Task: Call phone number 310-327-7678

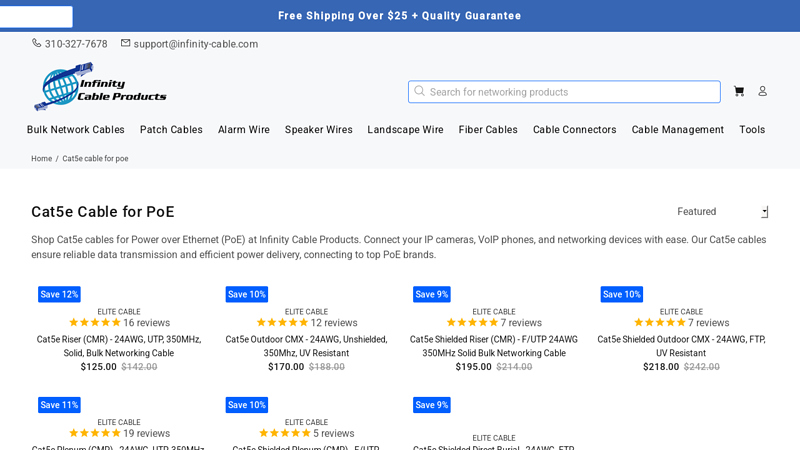Action: coord(76,44)
